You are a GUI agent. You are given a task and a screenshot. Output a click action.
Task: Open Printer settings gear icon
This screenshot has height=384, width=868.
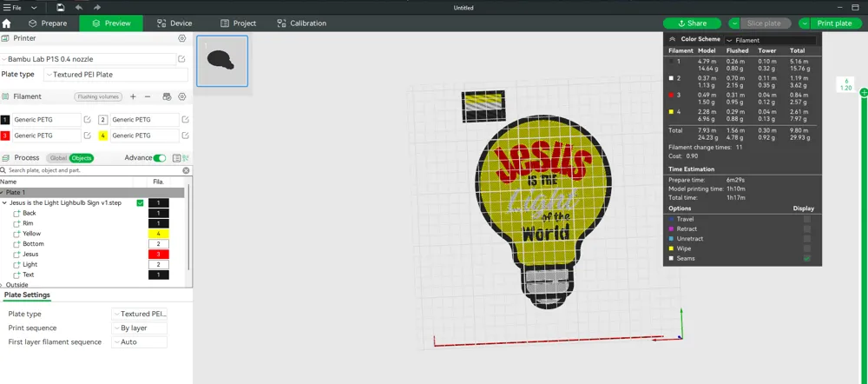pos(181,38)
